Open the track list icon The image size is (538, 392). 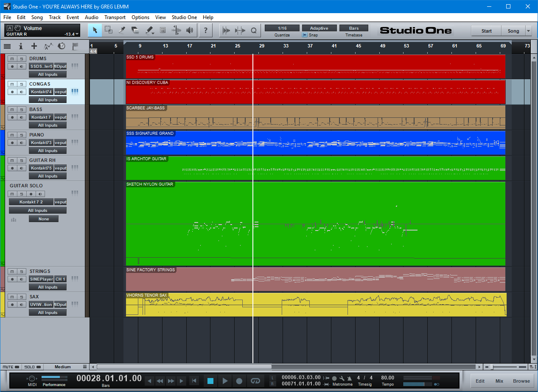[x=7, y=46]
